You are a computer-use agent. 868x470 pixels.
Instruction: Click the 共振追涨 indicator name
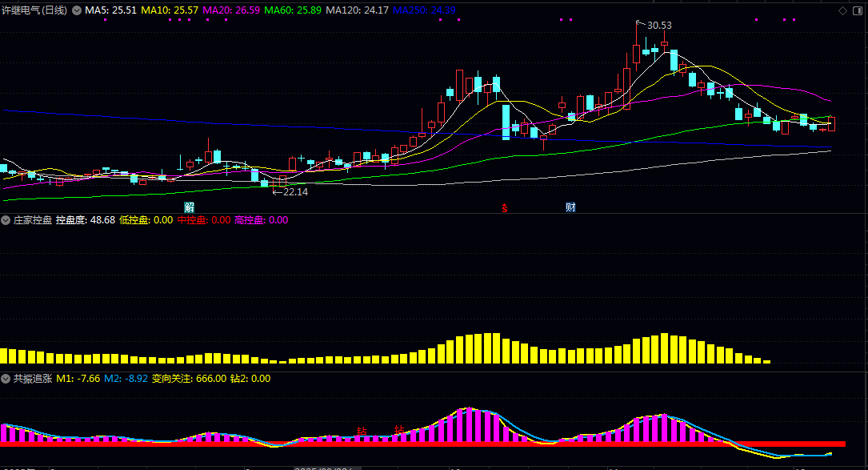[x=33, y=379]
